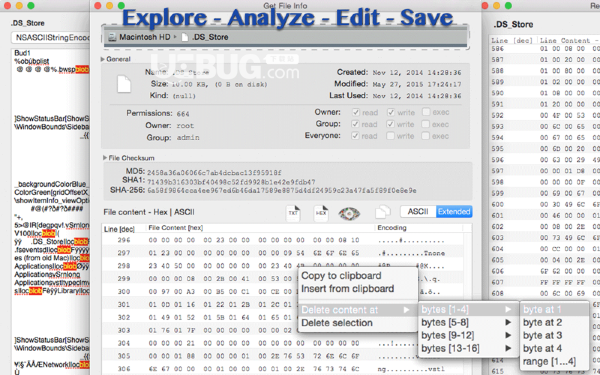Screen dimensions: 600x375
Task: Click the Owner value root
Action: tap(185, 126)
